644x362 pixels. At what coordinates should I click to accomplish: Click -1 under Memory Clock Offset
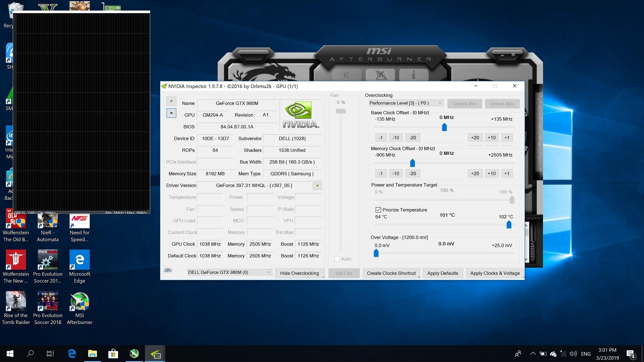coord(380,173)
